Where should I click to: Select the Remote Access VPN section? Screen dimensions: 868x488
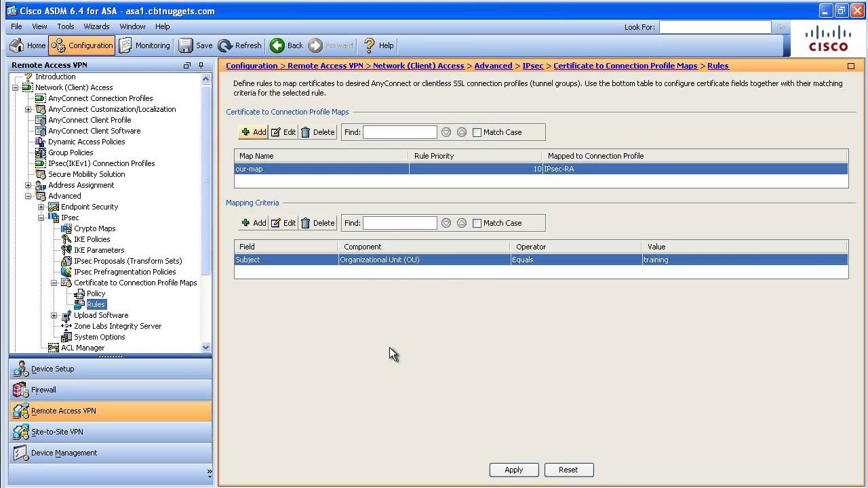pos(111,411)
